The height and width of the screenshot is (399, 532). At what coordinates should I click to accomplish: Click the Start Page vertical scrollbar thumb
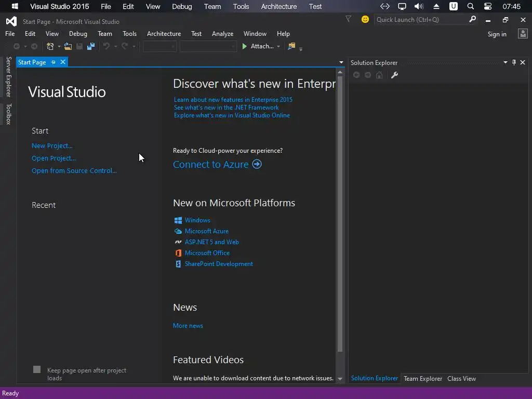[x=340, y=214]
